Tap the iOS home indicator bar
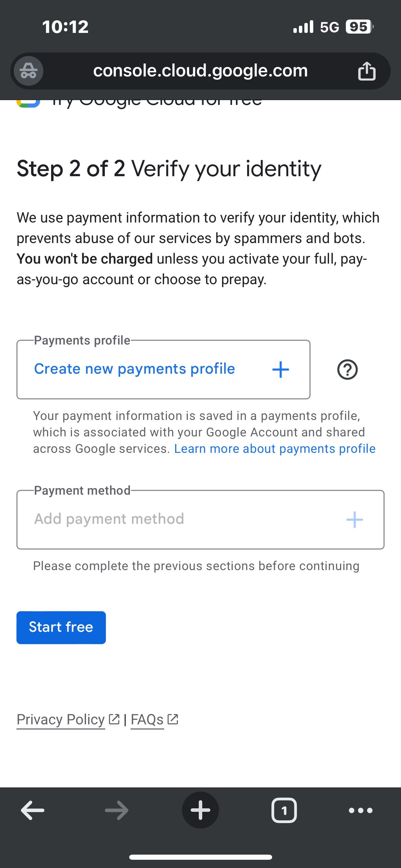 click(200, 857)
